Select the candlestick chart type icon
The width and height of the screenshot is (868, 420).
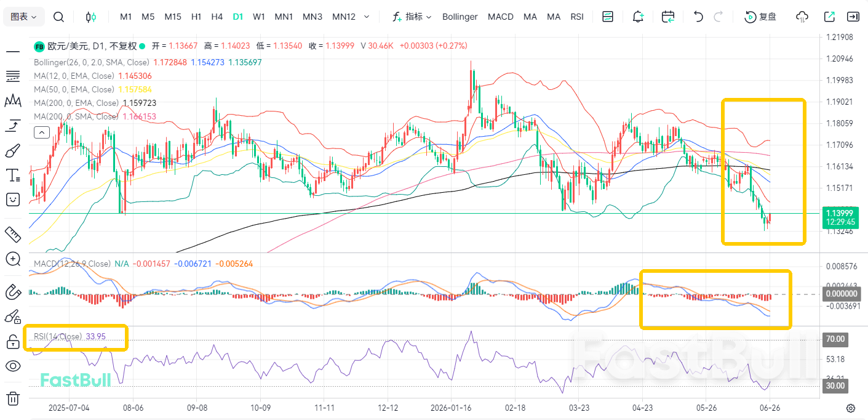91,17
